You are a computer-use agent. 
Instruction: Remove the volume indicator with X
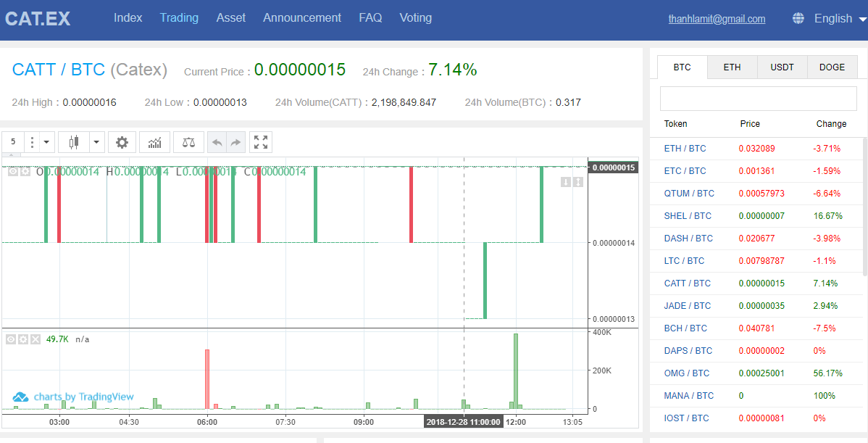[35, 339]
